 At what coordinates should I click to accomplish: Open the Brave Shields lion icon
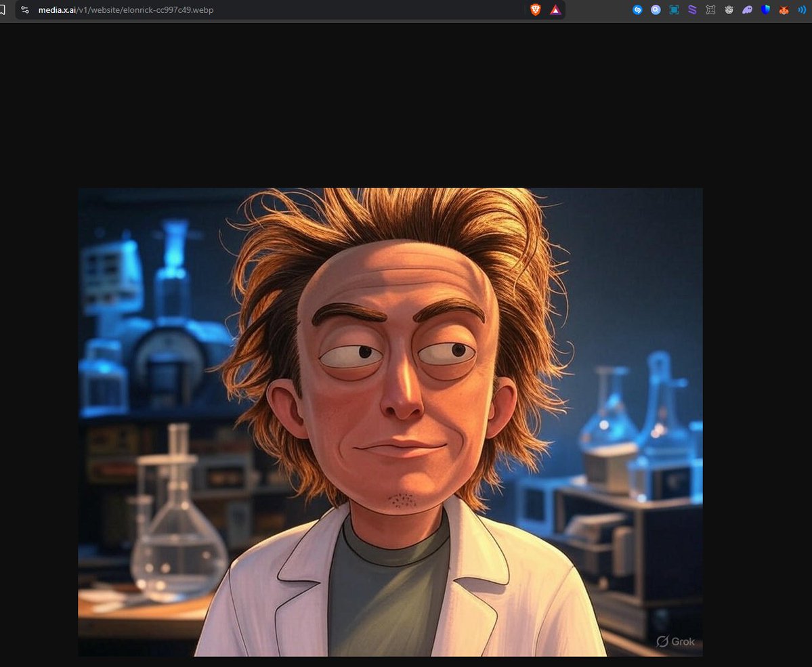tap(536, 10)
